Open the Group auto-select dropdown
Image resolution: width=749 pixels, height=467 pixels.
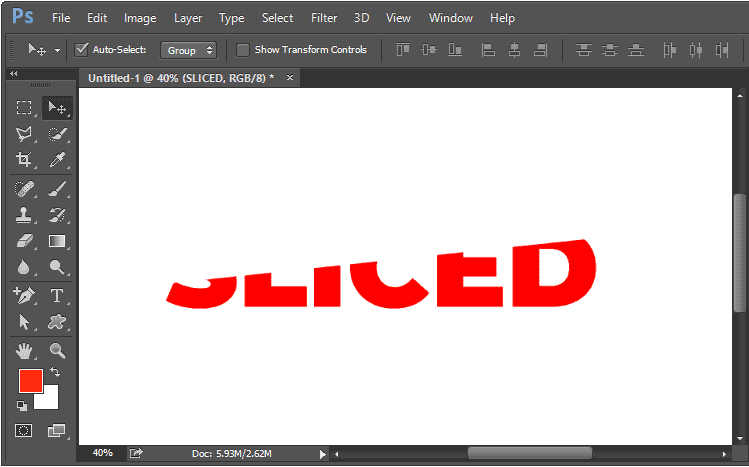point(188,50)
